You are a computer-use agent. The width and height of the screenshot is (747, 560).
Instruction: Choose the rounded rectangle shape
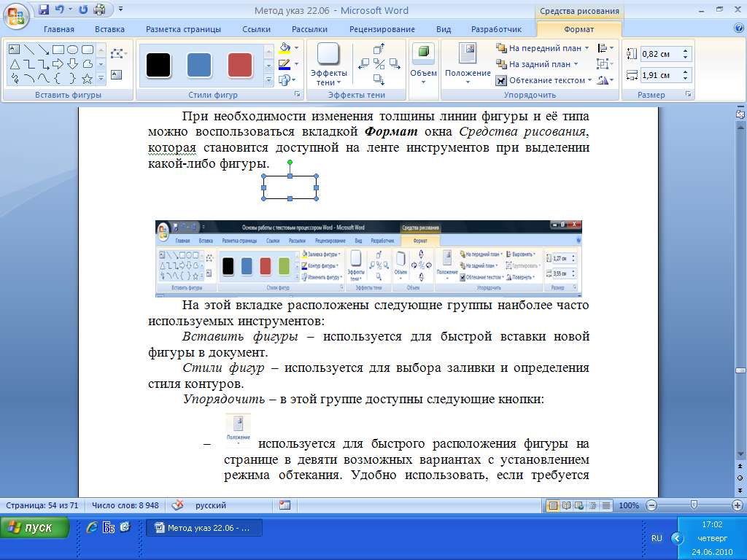point(88,50)
